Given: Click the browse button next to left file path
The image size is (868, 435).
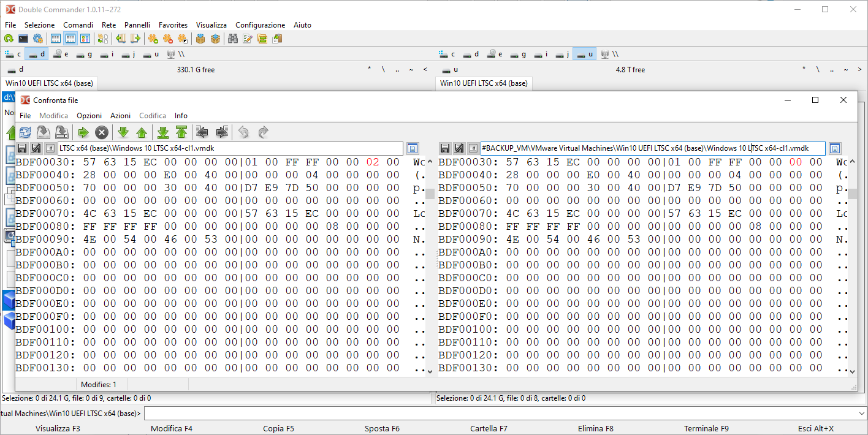Looking at the screenshot, I should (x=412, y=148).
